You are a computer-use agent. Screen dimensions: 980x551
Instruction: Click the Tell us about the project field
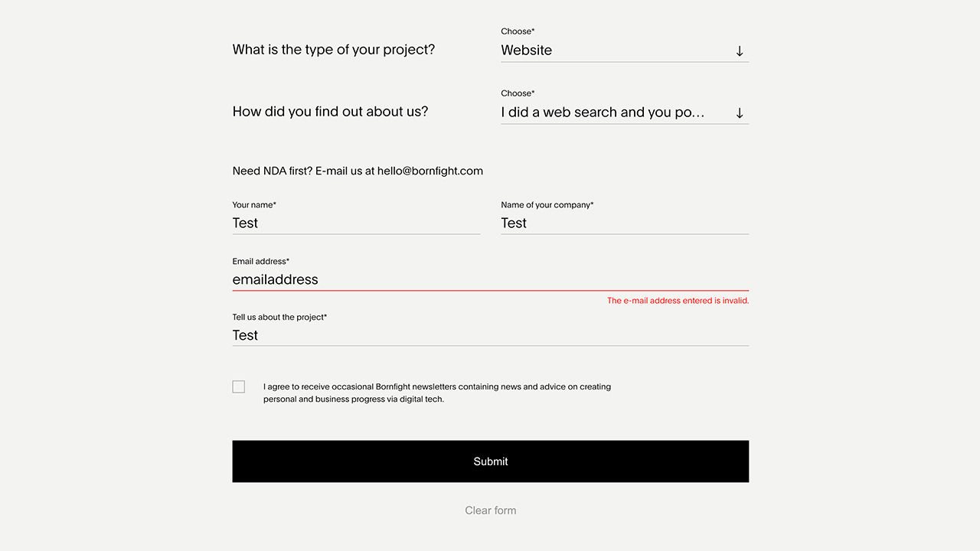coord(490,336)
